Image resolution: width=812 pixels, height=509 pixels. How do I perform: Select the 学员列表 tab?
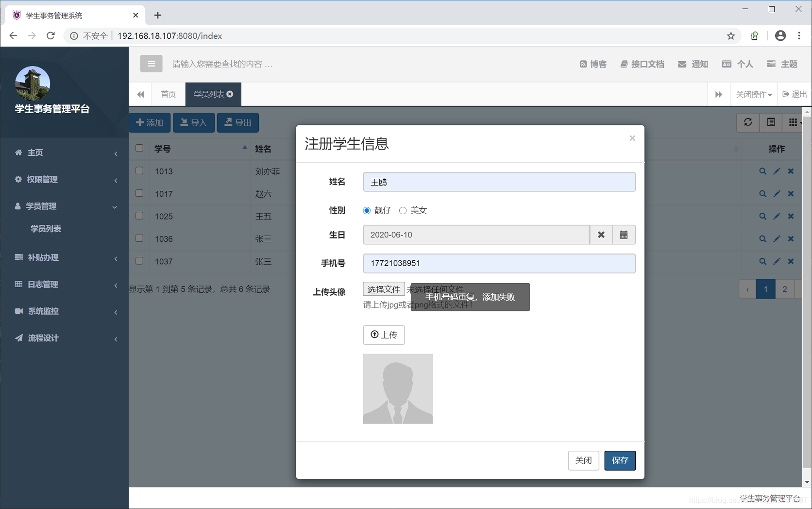[x=209, y=94]
